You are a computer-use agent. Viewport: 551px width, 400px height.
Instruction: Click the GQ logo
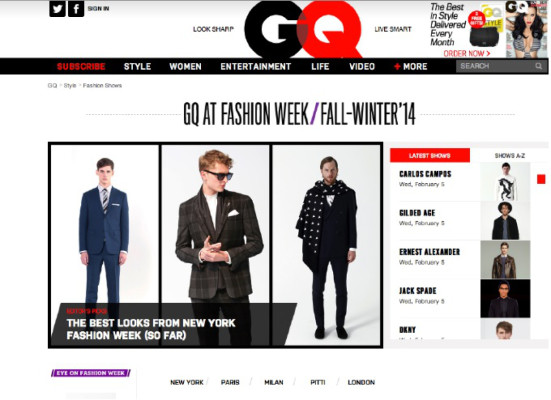tap(303, 30)
